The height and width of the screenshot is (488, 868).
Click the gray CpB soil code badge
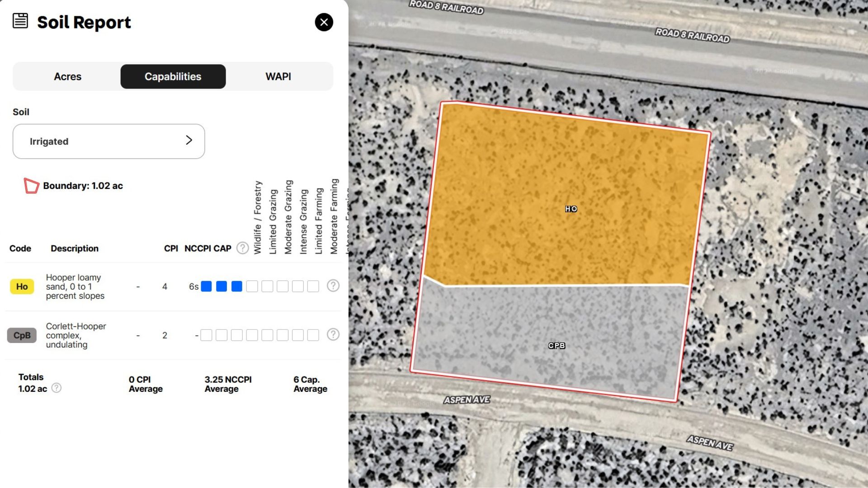coord(22,335)
